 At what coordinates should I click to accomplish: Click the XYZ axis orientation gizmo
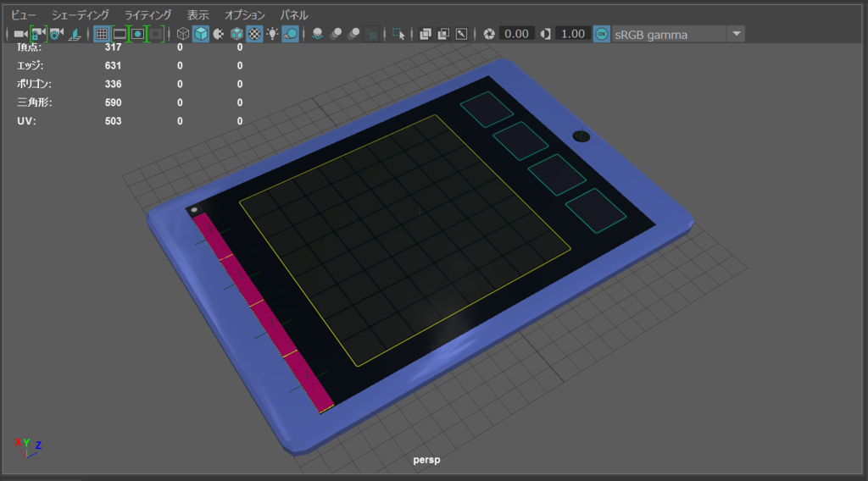pos(28,448)
